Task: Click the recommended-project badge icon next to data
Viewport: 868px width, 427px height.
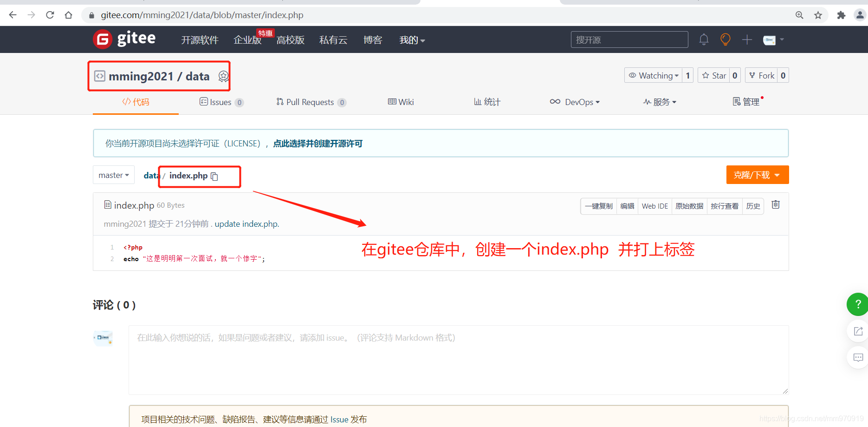Action: [223, 76]
